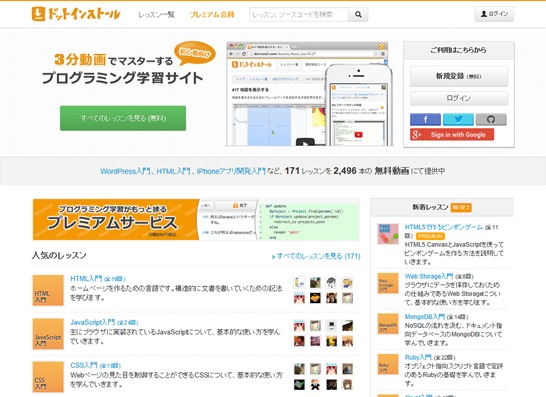Focus the lesson and source code search field

coord(299,14)
